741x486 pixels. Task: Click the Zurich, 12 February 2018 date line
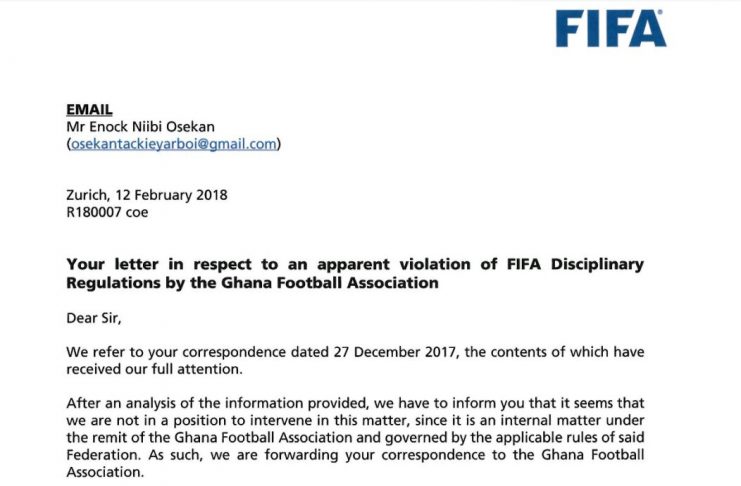pyautogui.click(x=146, y=195)
